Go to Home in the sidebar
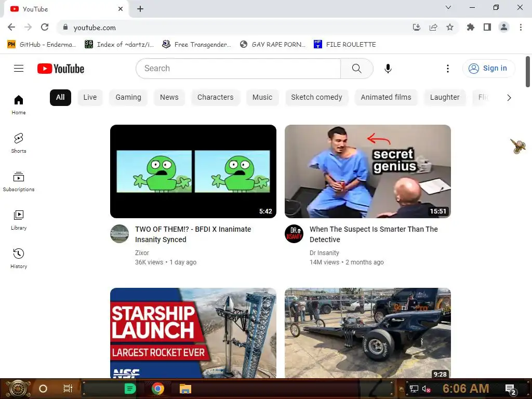The height and width of the screenshot is (399, 532). (x=19, y=104)
